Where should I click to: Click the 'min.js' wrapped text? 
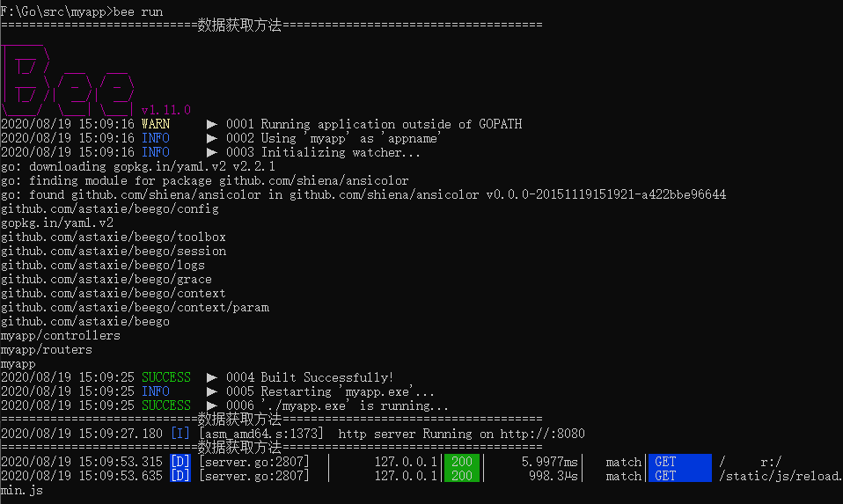click(21, 490)
